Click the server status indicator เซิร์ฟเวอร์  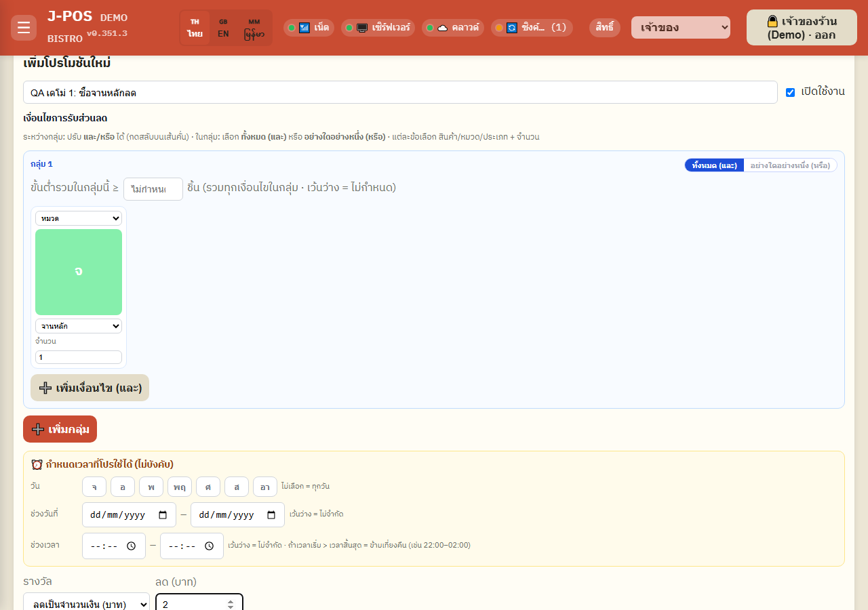pyautogui.click(x=378, y=28)
